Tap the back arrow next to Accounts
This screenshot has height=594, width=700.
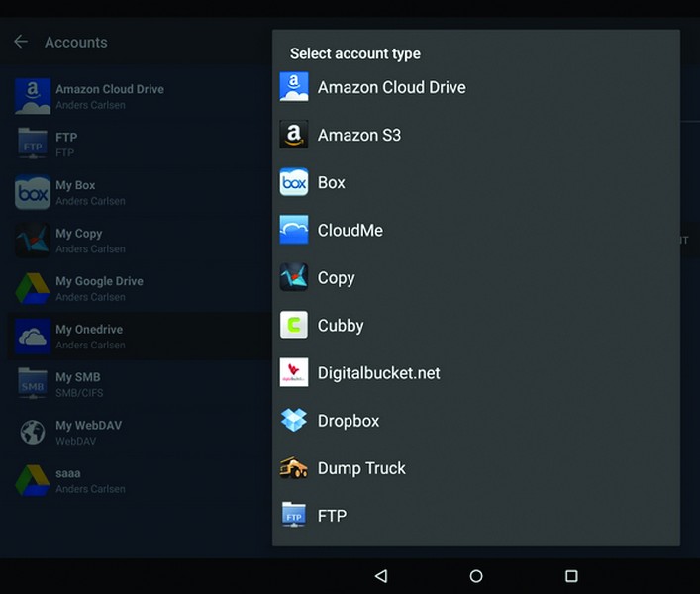(x=21, y=42)
